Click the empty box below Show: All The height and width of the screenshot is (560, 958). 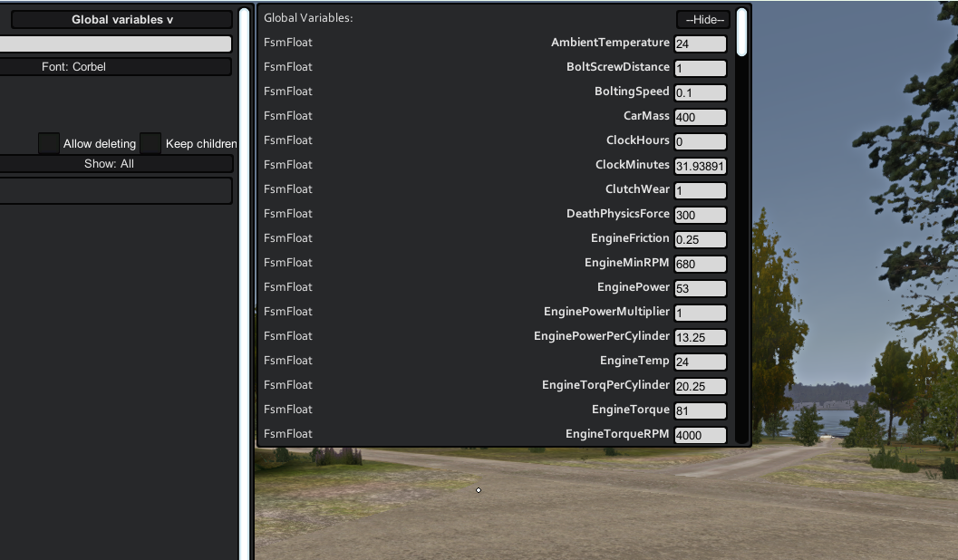pos(116,190)
